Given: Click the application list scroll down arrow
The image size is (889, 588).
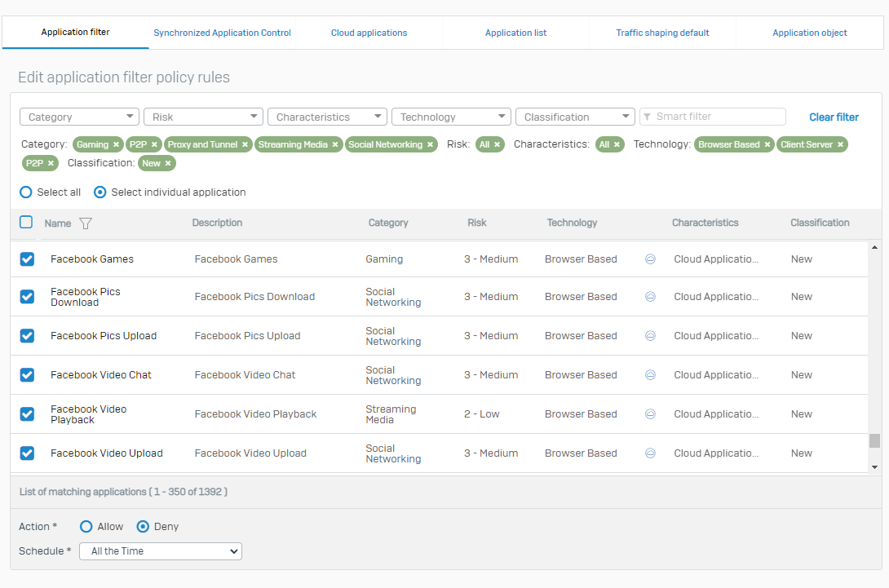Looking at the screenshot, I should click(x=875, y=467).
